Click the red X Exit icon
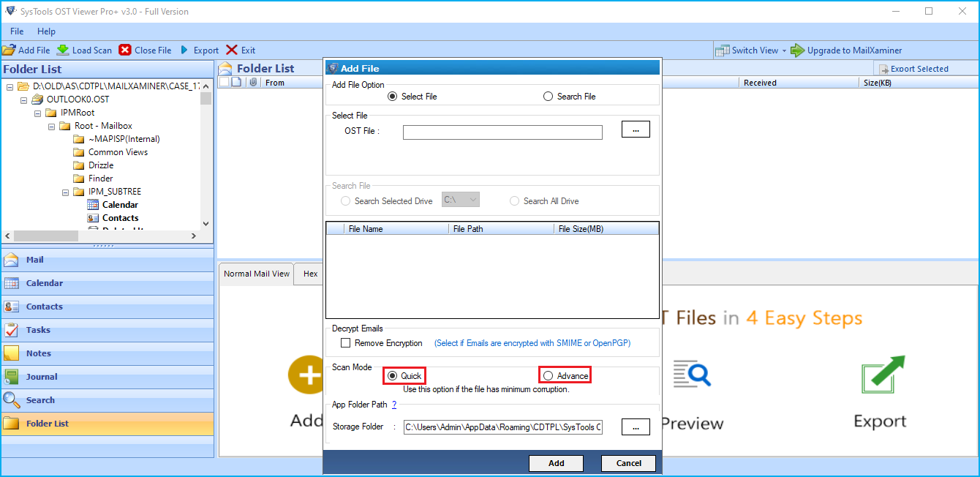The width and height of the screenshot is (980, 477). tap(232, 50)
